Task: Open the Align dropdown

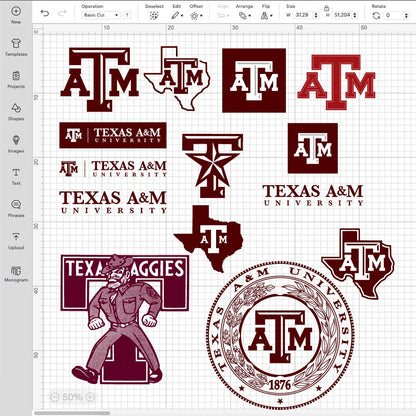Action: [x=222, y=15]
